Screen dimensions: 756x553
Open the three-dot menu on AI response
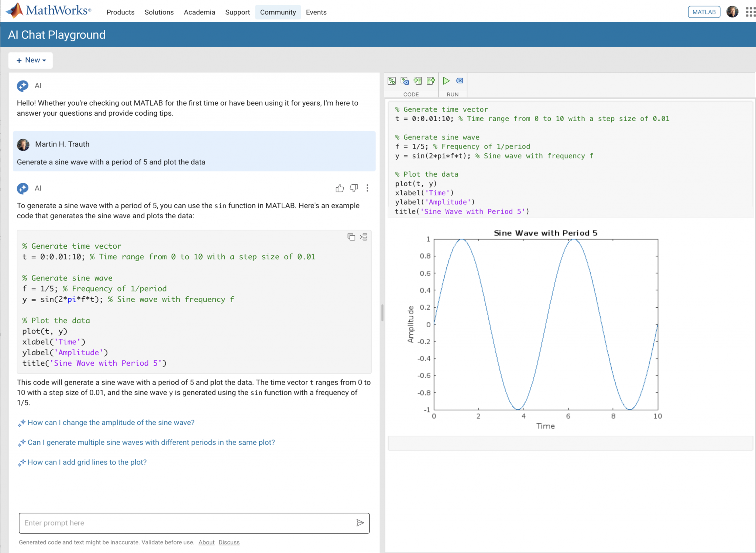coord(367,188)
